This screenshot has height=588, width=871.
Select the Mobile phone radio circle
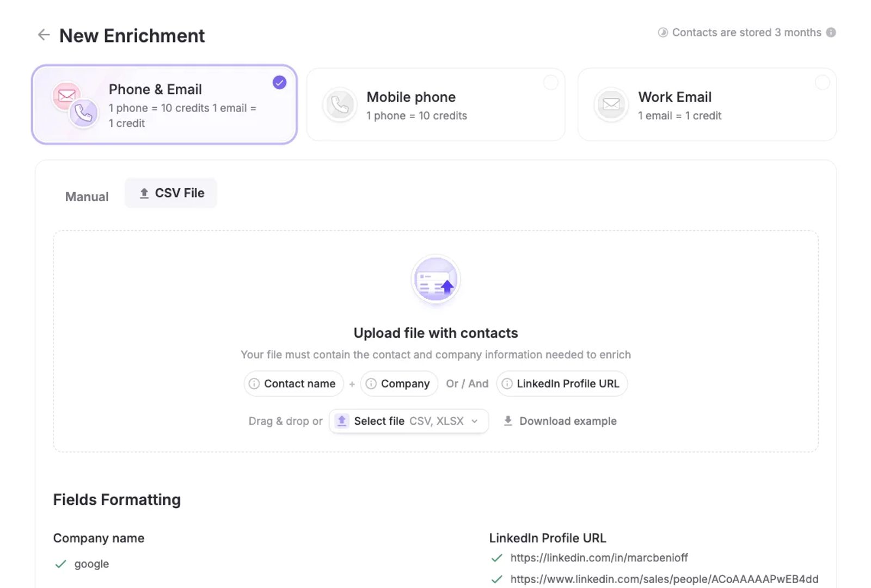tap(551, 83)
